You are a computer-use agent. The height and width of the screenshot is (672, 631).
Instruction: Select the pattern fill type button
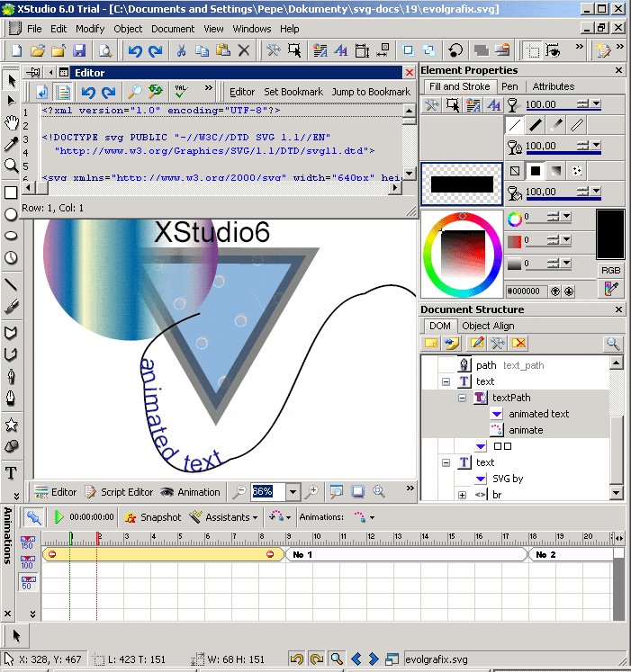pos(577,171)
